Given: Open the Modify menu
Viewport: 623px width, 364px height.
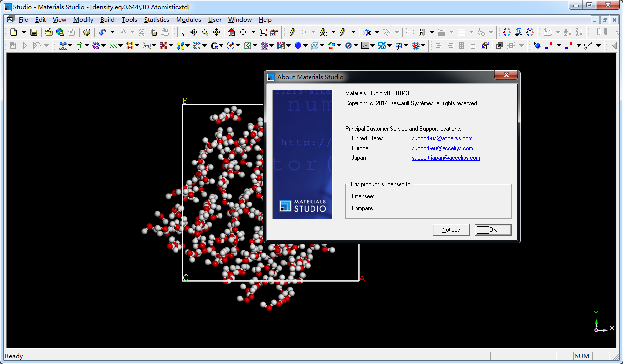Looking at the screenshot, I should (x=83, y=20).
